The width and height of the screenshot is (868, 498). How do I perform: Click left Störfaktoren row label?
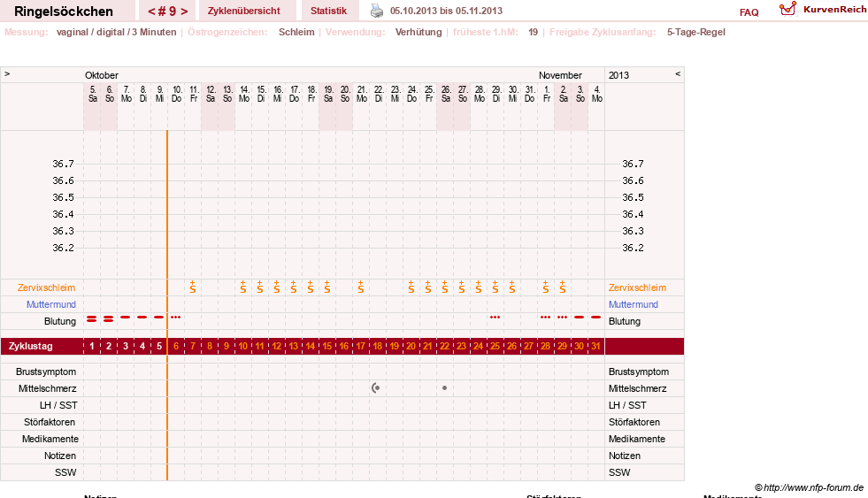coord(50,422)
